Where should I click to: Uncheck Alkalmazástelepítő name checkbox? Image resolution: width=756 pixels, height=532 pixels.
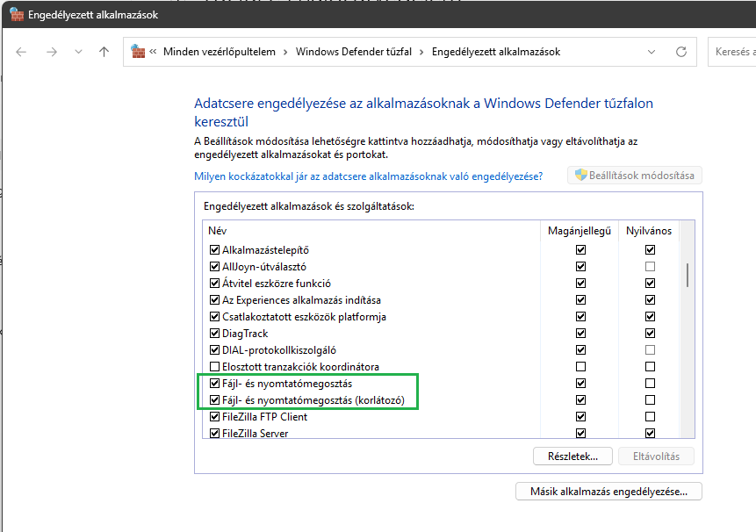coord(214,250)
